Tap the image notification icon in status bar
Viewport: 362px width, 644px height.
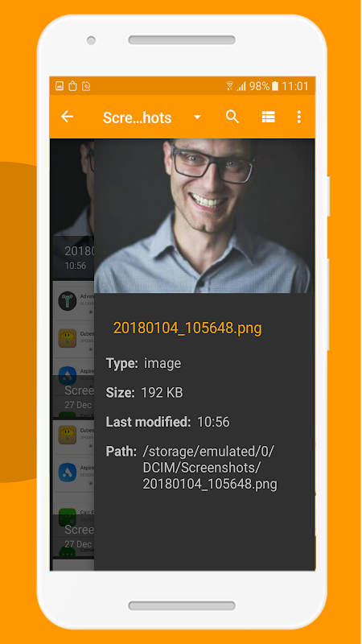coord(60,86)
